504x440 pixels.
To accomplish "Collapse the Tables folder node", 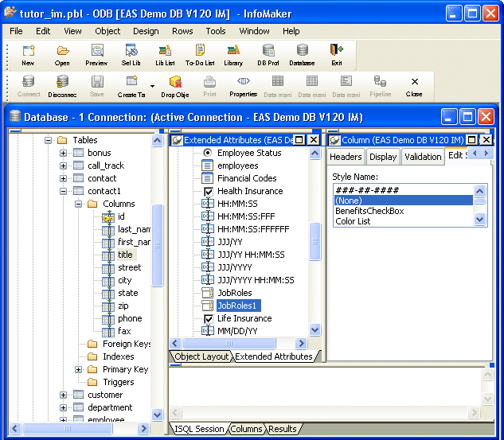I will coord(49,140).
